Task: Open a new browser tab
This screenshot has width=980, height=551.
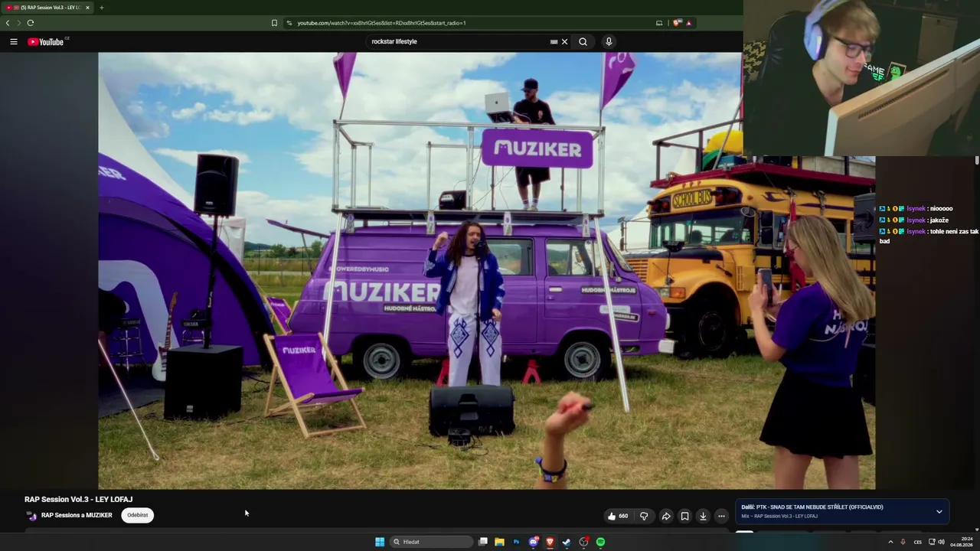Action: (101, 8)
